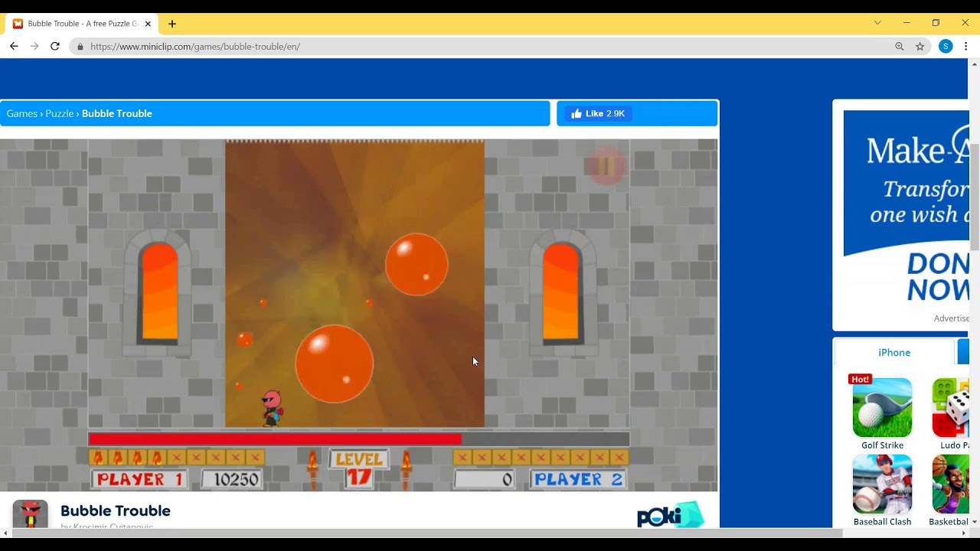Click the Player 1 score 10250
The image size is (980, 551).
click(x=234, y=479)
